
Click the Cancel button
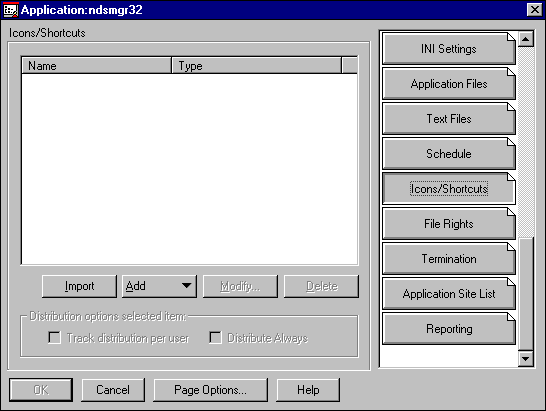coord(113,390)
